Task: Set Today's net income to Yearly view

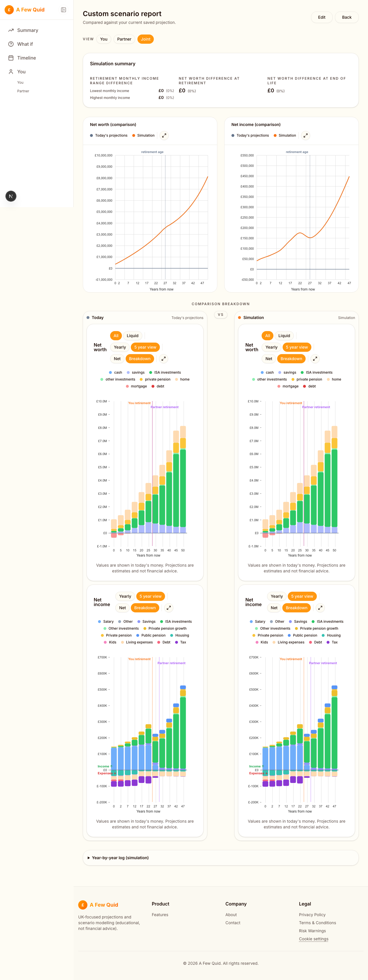Action: [x=125, y=596]
